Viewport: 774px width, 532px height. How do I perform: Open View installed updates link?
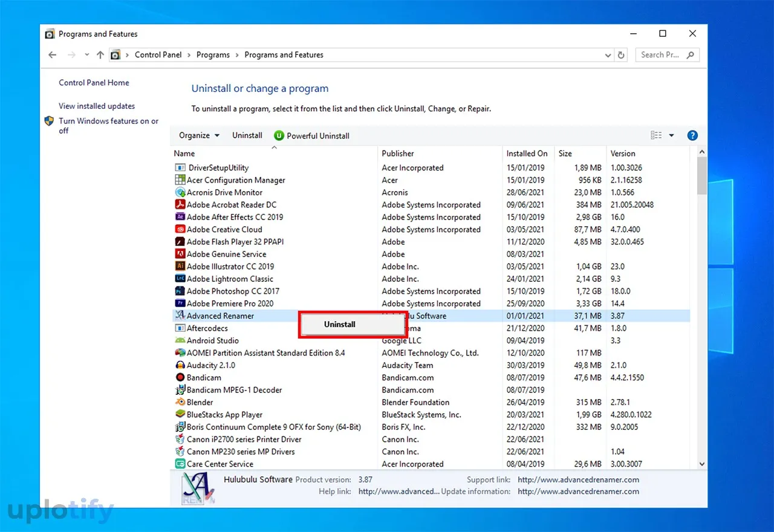(x=97, y=106)
